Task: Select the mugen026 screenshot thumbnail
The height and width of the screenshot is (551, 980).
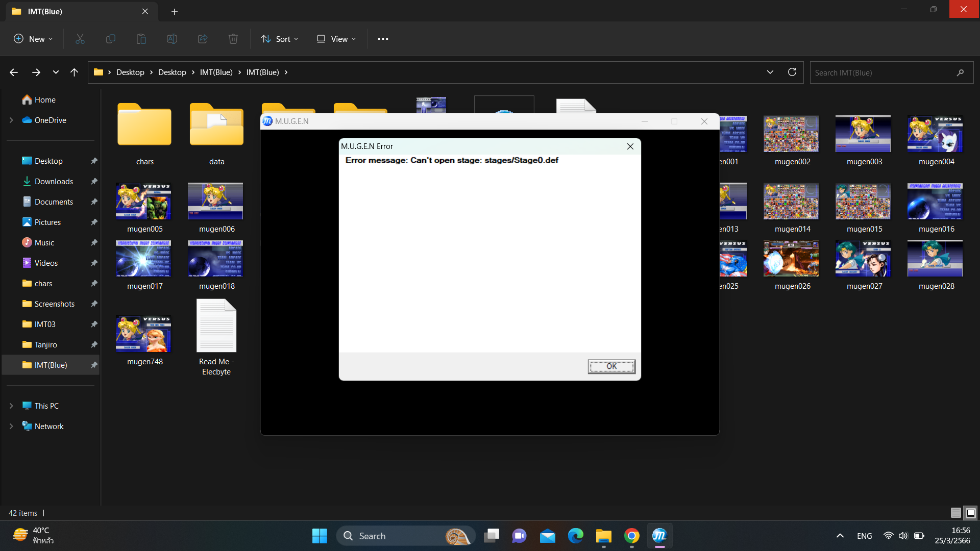Action: [x=791, y=259]
